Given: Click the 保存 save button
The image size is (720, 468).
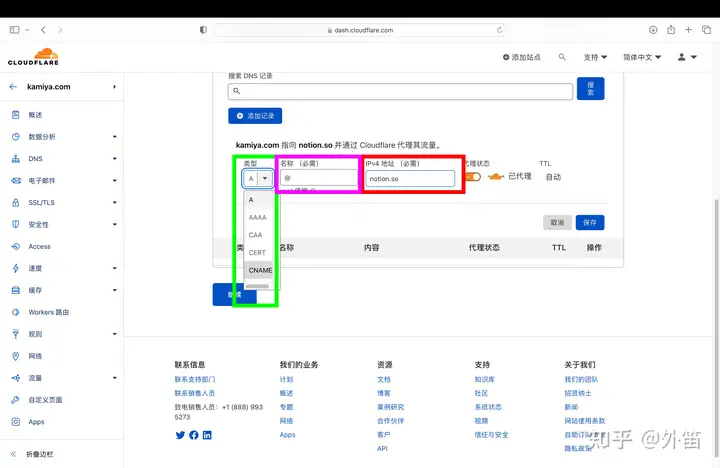Looking at the screenshot, I should click(x=590, y=223).
